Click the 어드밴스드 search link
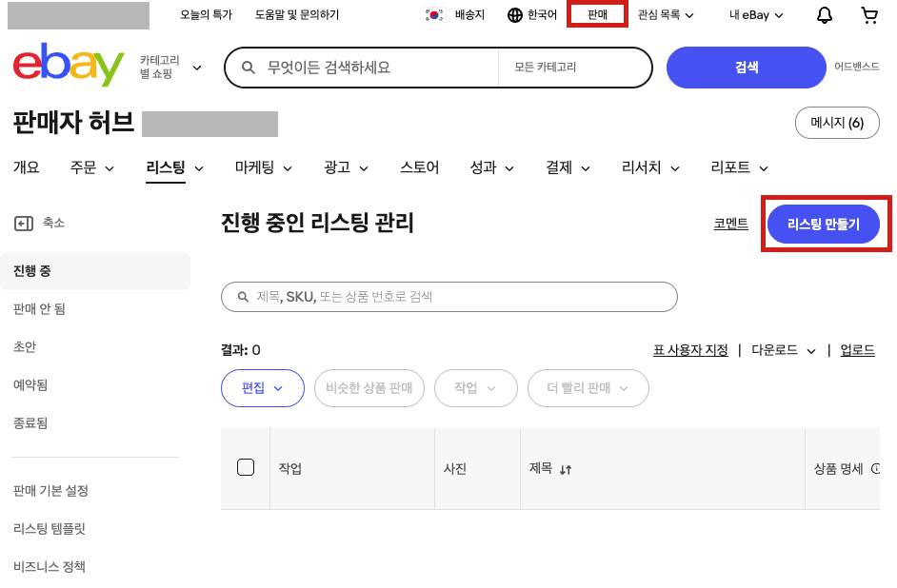Image resolution: width=897 pixels, height=588 pixels. [856, 67]
